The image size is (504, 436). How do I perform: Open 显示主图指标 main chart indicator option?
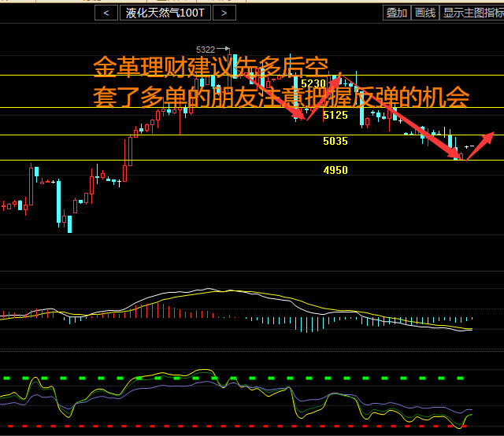pyautogui.click(x=472, y=13)
